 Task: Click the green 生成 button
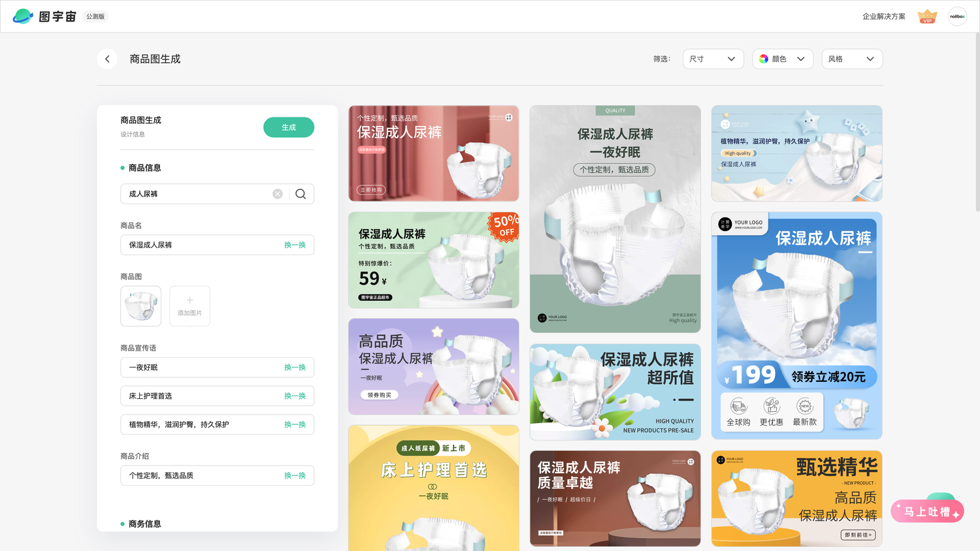click(289, 127)
